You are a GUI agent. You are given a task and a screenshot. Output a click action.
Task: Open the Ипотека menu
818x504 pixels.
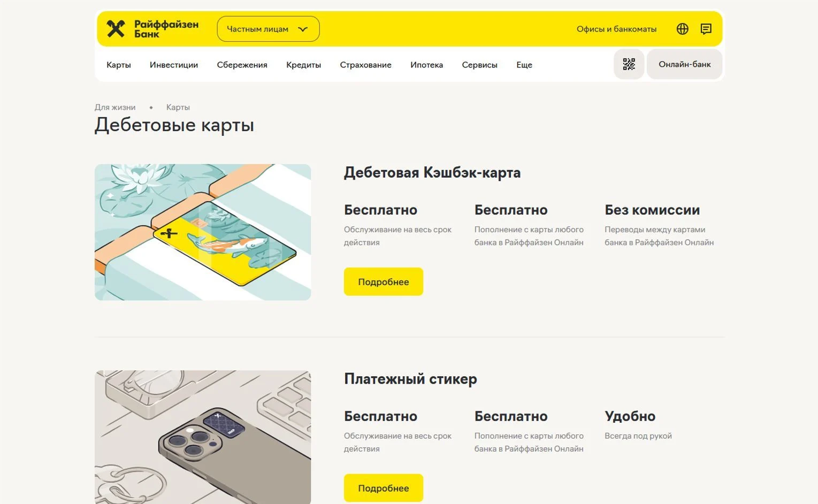tap(426, 65)
